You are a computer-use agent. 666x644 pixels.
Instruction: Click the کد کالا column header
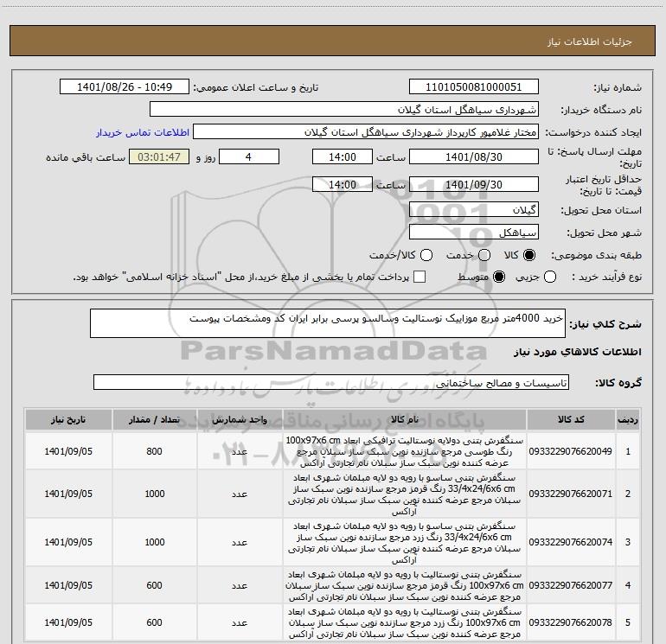[x=571, y=419]
